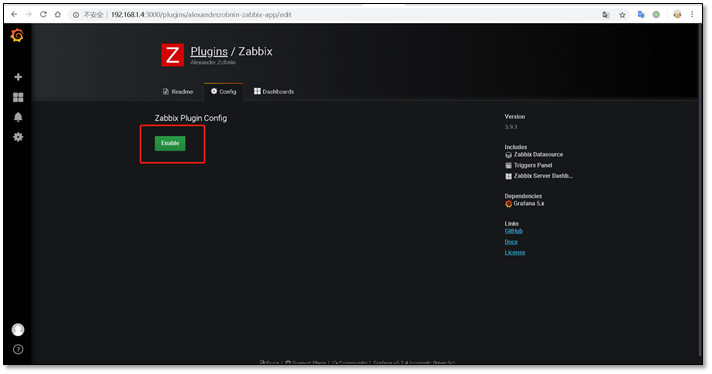This screenshot has width=712, height=374.
Task: Click the Grafana 5.x dependency icon
Action: [x=509, y=204]
